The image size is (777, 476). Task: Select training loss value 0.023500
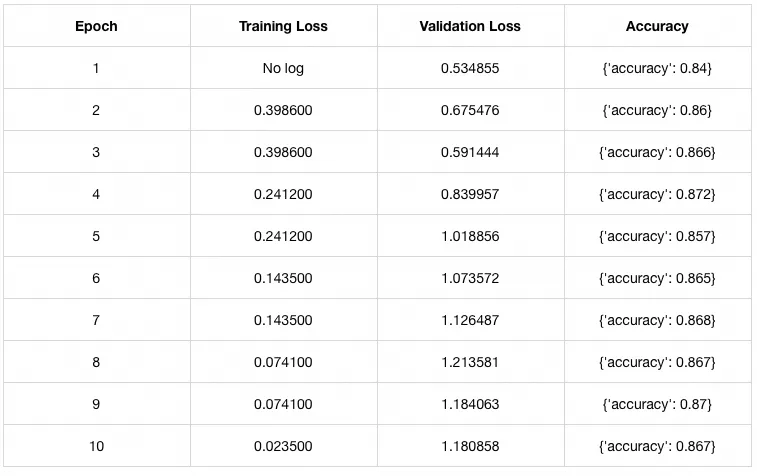tap(283, 446)
